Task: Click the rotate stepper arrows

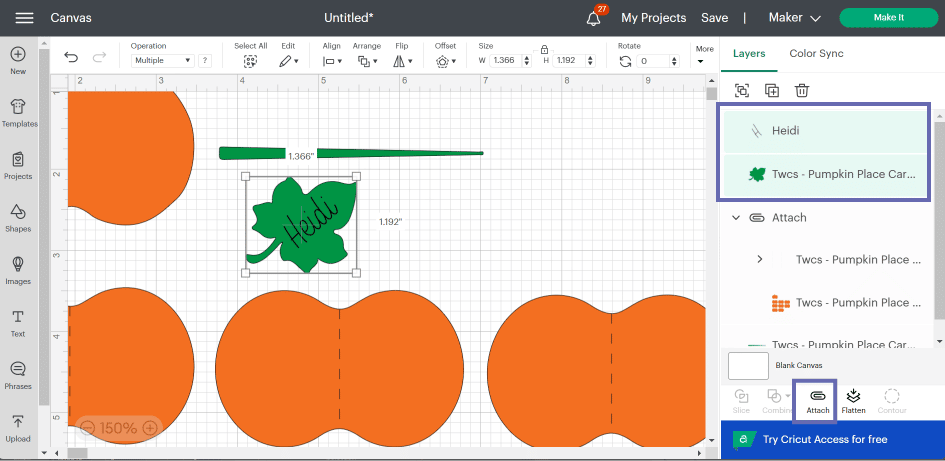Action: (673, 60)
